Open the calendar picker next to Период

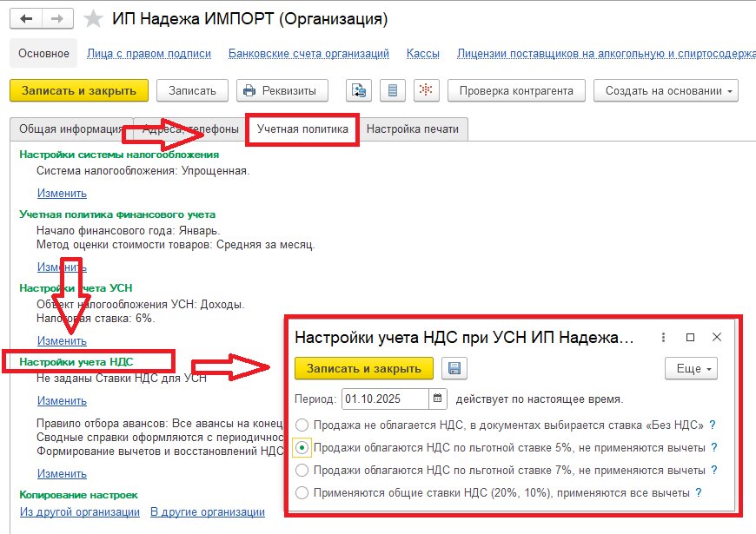[x=439, y=399]
